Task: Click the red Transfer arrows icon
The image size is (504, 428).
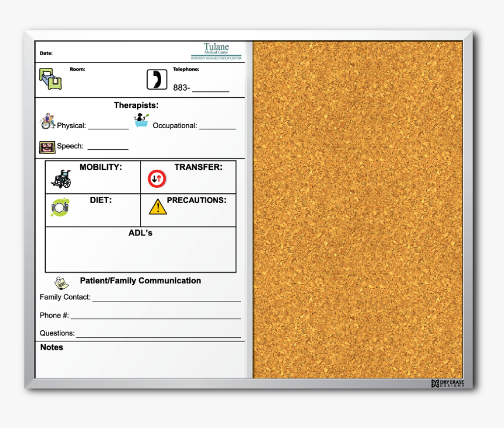Action: click(157, 178)
